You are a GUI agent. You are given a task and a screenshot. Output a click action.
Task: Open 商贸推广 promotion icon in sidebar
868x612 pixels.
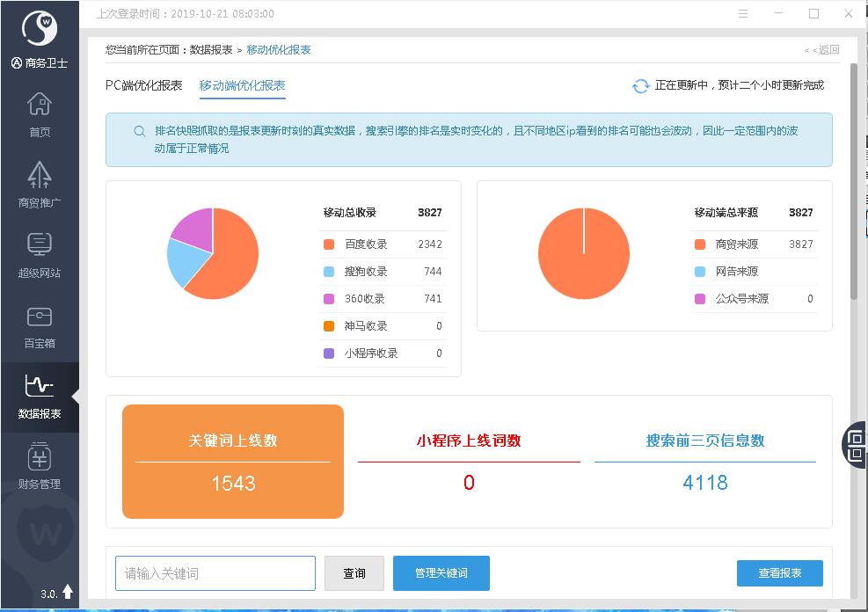[39, 175]
